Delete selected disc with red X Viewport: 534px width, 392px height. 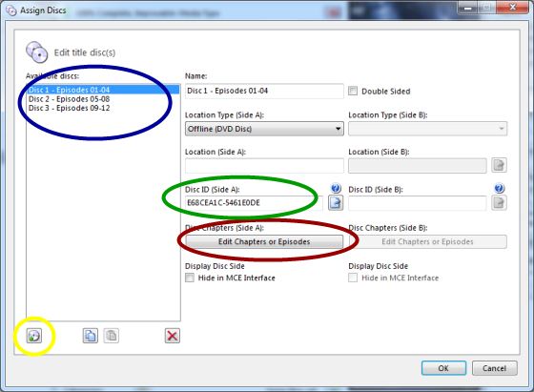[173, 336]
